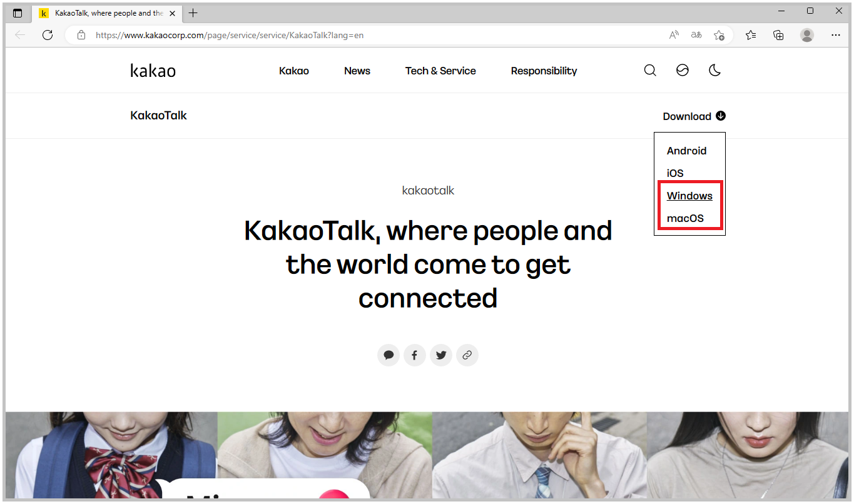Maximize the browser window

click(x=810, y=11)
